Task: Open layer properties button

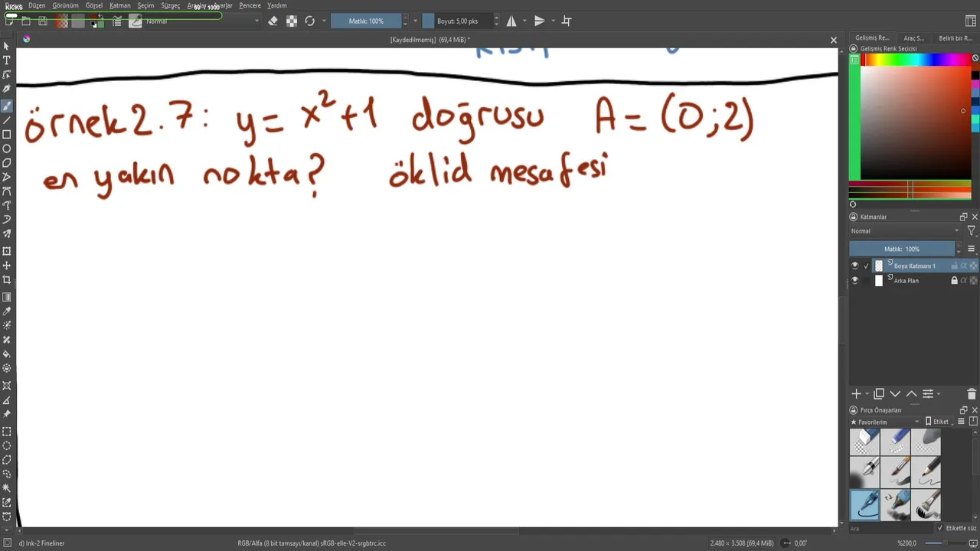Action: pos(928,393)
